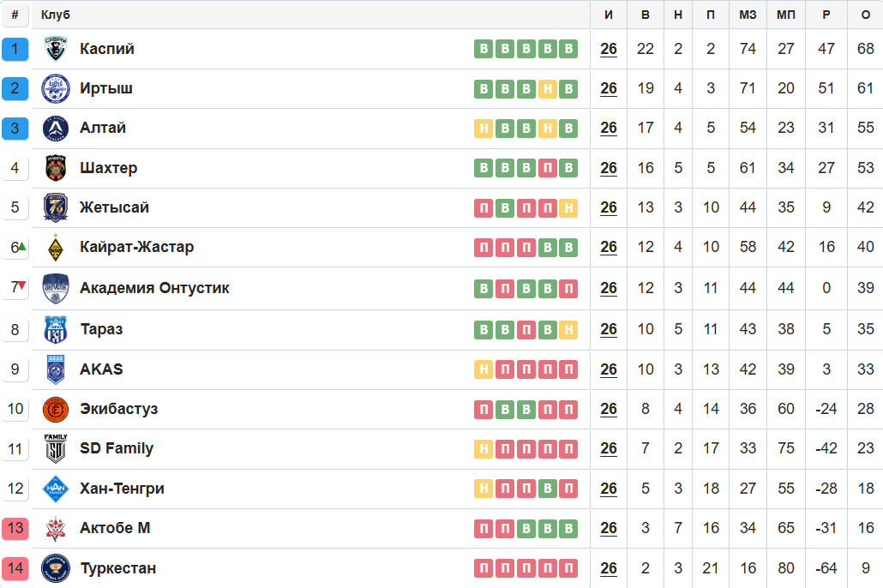Screen dimensions: 883x588
Task: Click the Иртыш club logo
Action: point(56,88)
